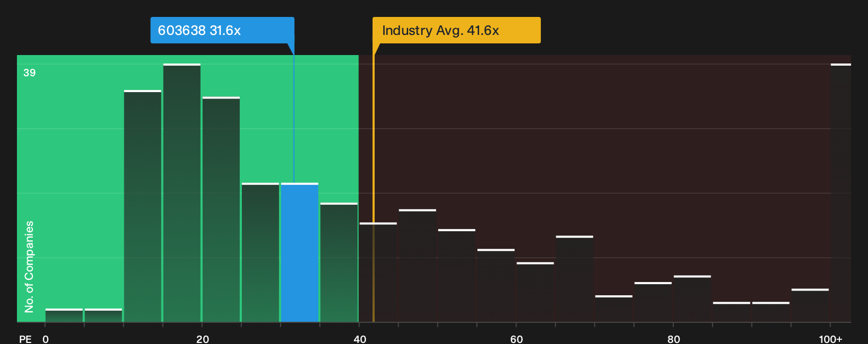Select the histogram bar for PE 35-40
Screen dimensions: 868x344
tap(339, 262)
